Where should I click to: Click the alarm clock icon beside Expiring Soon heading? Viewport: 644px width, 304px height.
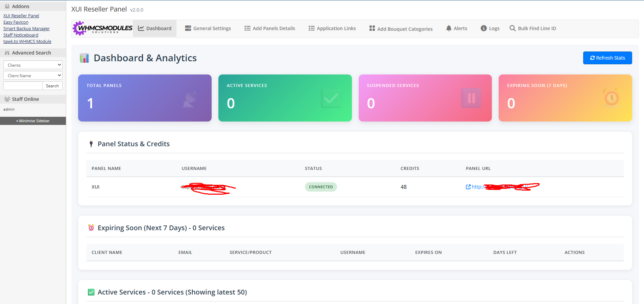pos(91,228)
